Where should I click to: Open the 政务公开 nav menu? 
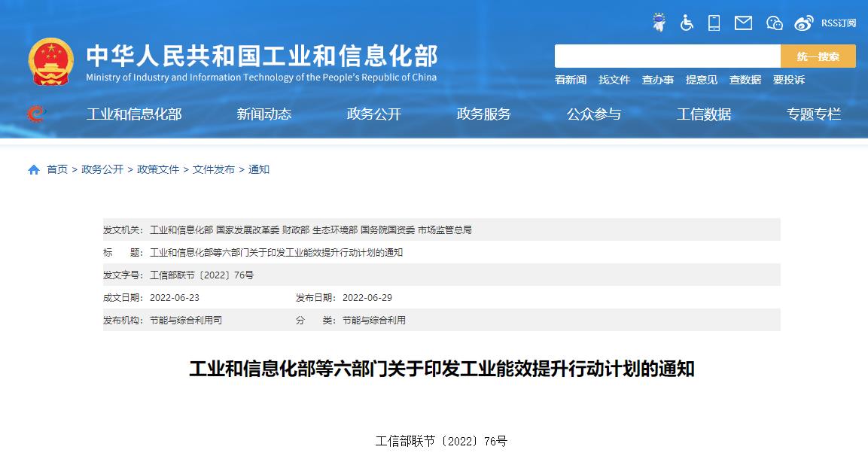pos(374,114)
